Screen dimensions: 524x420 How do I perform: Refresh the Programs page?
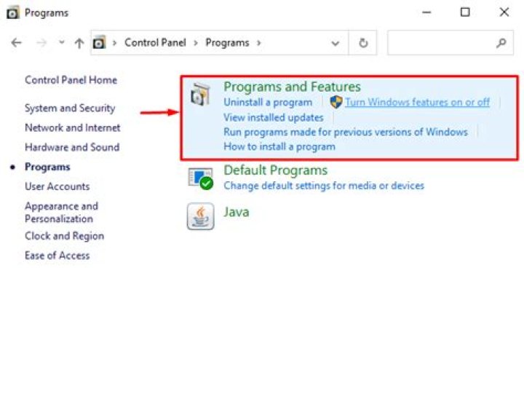(363, 43)
